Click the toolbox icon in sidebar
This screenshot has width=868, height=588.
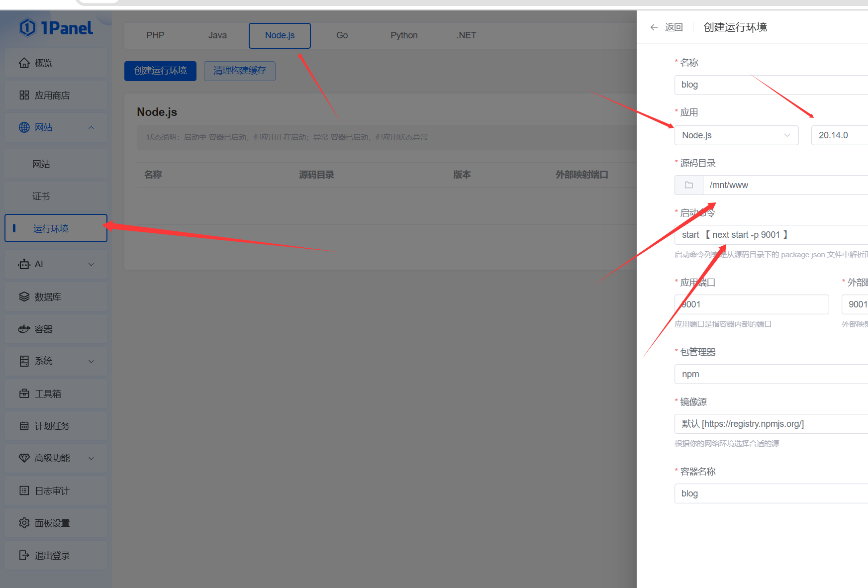(x=24, y=394)
